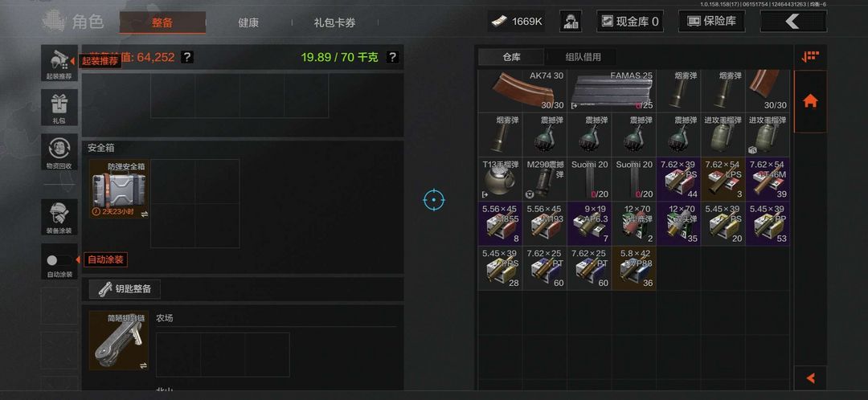868x400 pixels.
Task: Click the home icon in right sidebar
Action: pos(810,100)
